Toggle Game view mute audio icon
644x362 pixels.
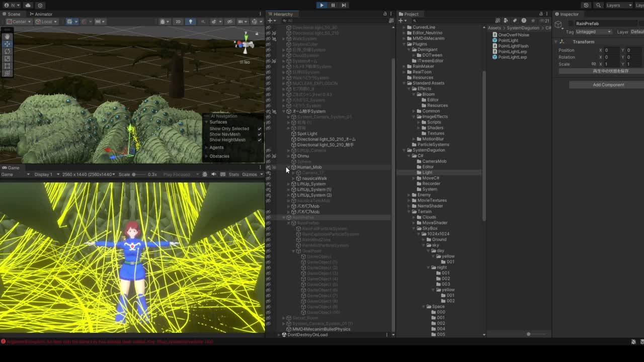213,174
